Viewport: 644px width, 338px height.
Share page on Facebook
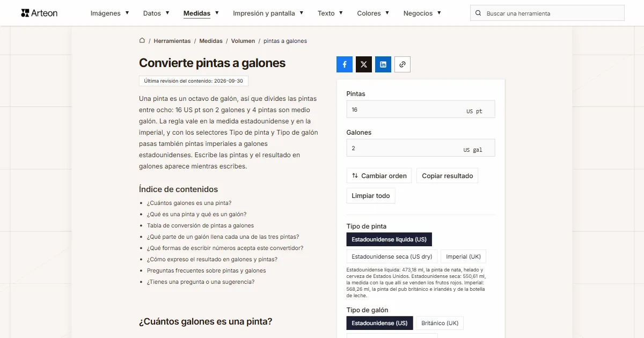pos(345,64)
